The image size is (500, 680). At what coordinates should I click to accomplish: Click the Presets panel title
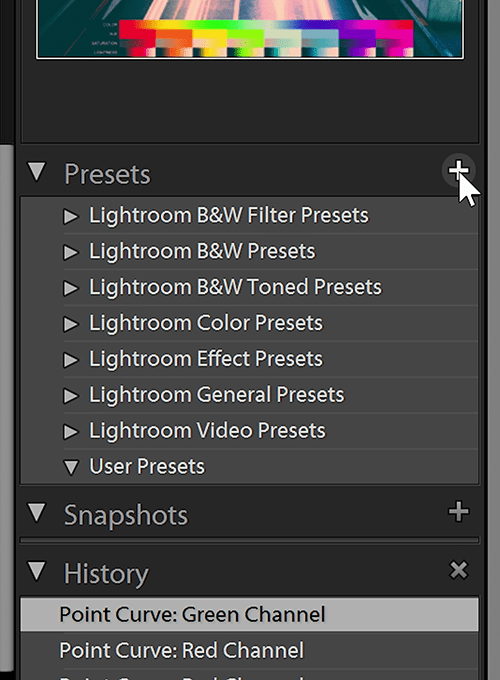pos(108,174)
